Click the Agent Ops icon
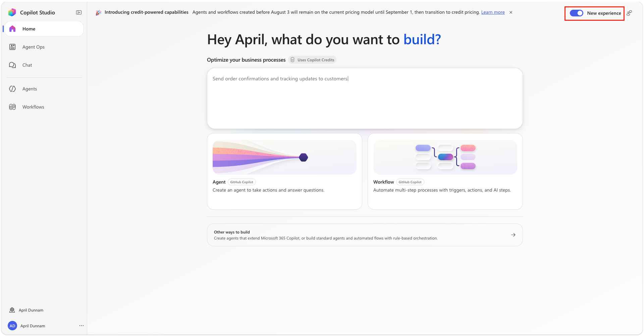This screenshot has height=336, width=644. point(12,47)
